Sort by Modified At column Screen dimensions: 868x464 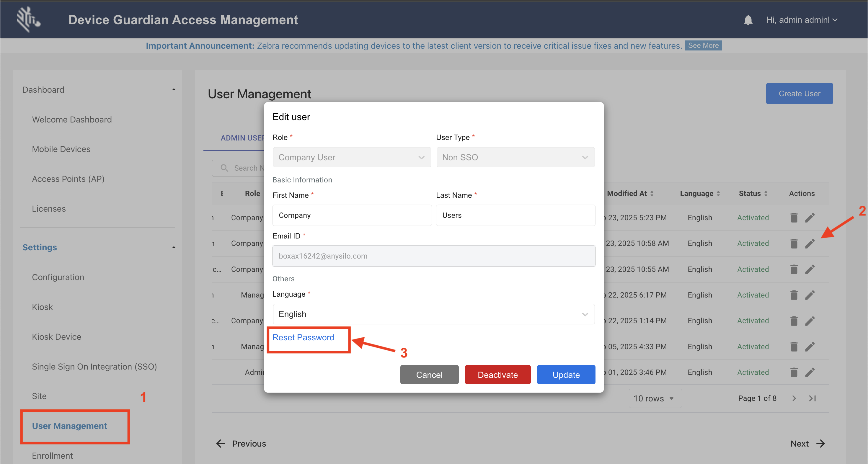click(x=652, y=193)
